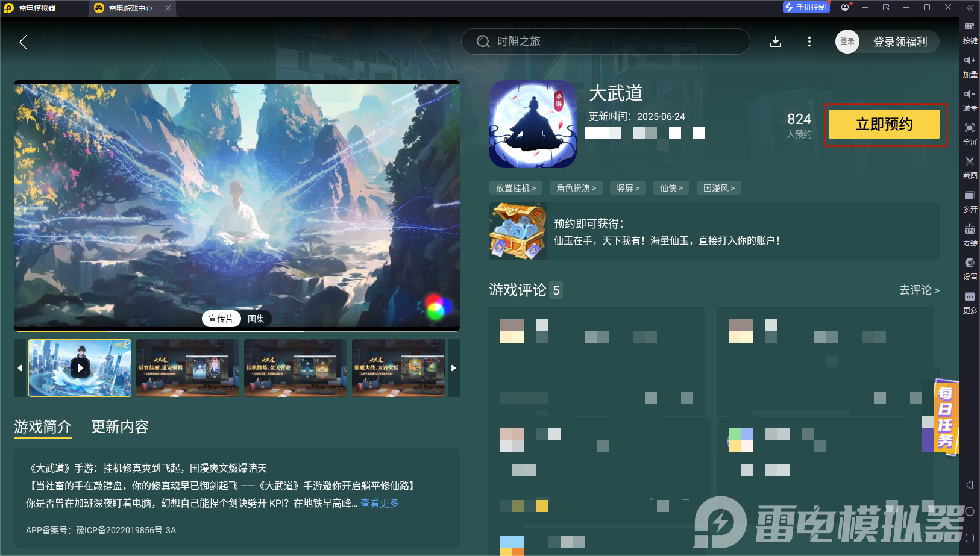This screenshot has height=556, width=980.
Task: Click the 更新时间: 2025-06-24 text
Action: 637,117
